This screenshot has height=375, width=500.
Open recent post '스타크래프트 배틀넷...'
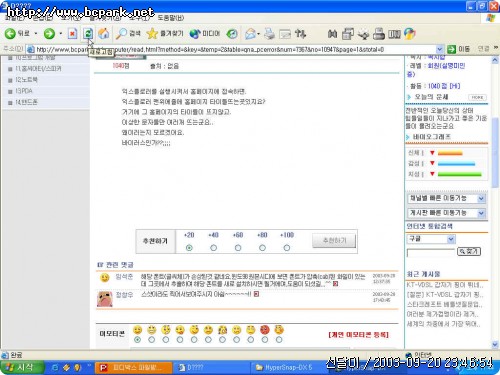pyautogui.click(x=444, y=304)
